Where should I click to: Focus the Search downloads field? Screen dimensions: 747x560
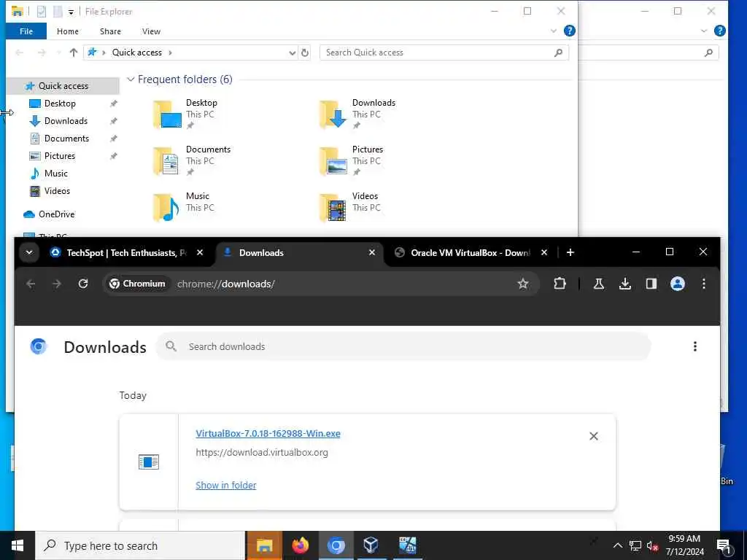coord(403,346)
